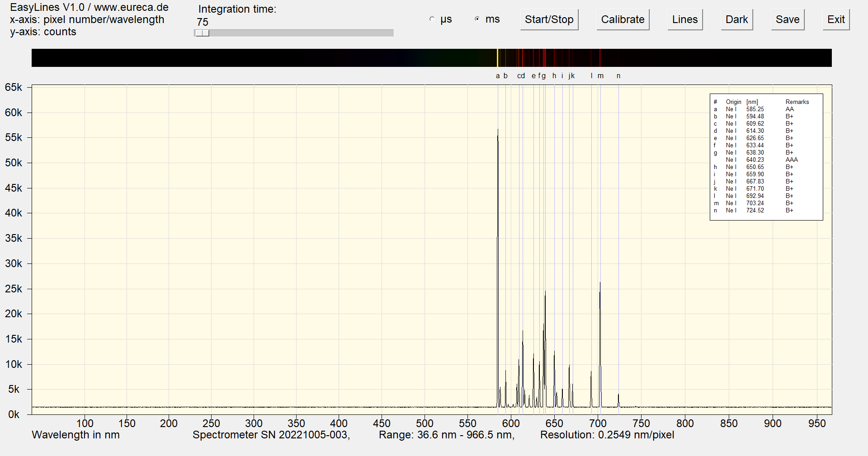Click the integration time slider handle
Image resolution: width=868 pixels, height=456 pixels.
202,33
